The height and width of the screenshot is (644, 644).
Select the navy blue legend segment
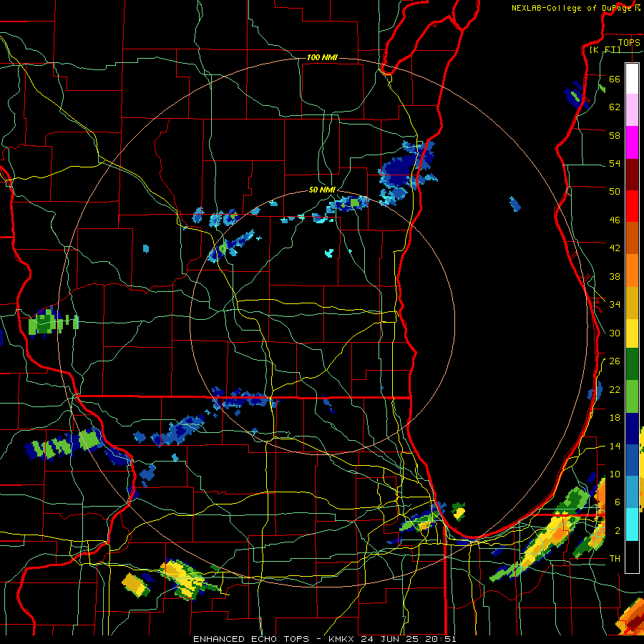click(x=632, y=429)
